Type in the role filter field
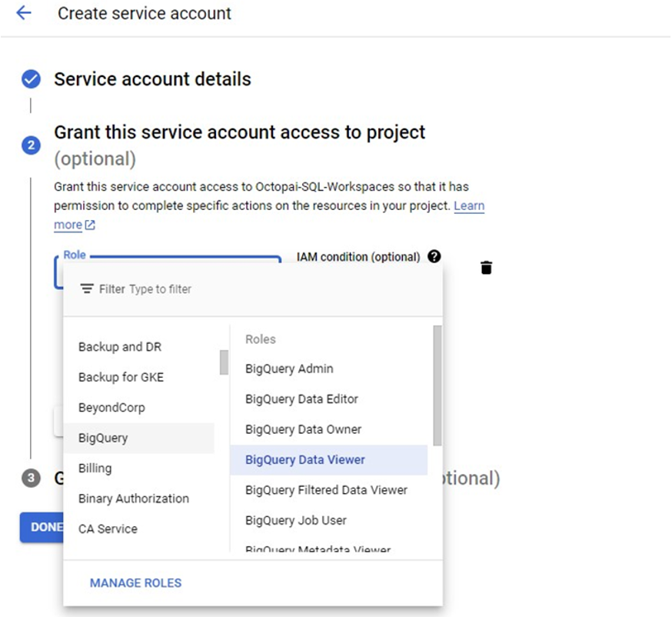 tap(231, 289)
